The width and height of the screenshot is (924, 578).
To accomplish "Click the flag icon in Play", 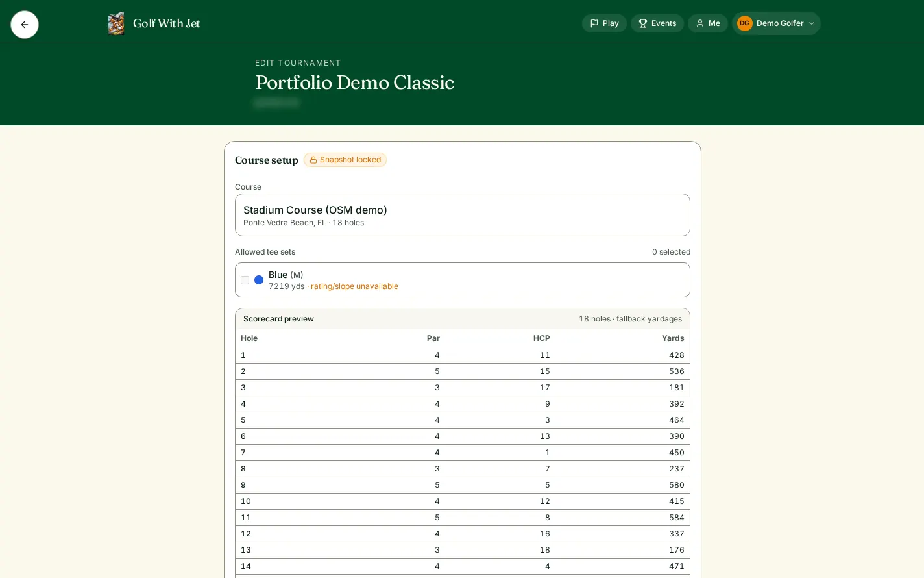I will [x=594, y=23].
